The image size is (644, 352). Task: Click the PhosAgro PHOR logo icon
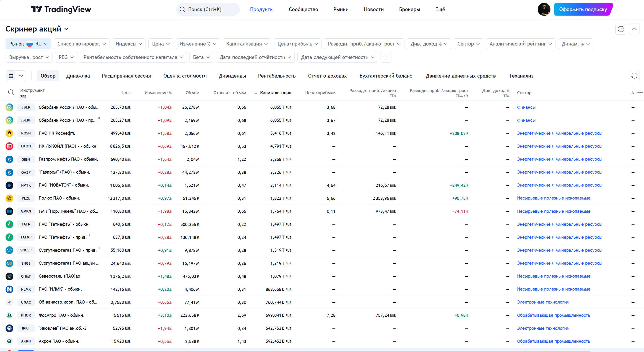[x=9, y=315]
